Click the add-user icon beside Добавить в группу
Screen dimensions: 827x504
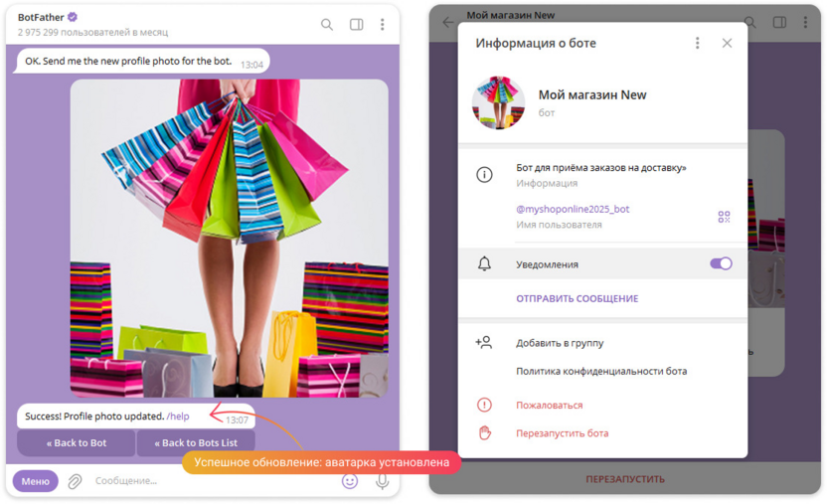[x=484, y=343]
